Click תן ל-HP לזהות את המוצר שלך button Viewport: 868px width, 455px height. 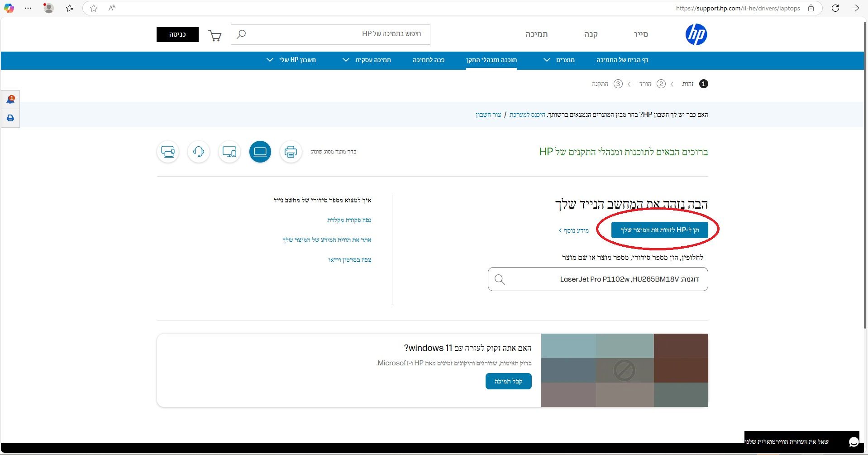tap(659, 230)
